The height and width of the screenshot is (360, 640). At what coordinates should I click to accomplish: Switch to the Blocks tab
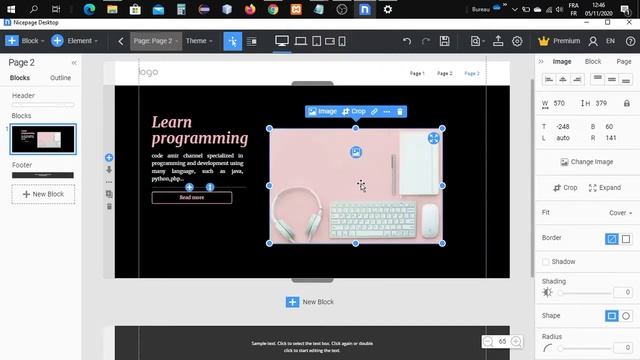[x=20, y=78]
